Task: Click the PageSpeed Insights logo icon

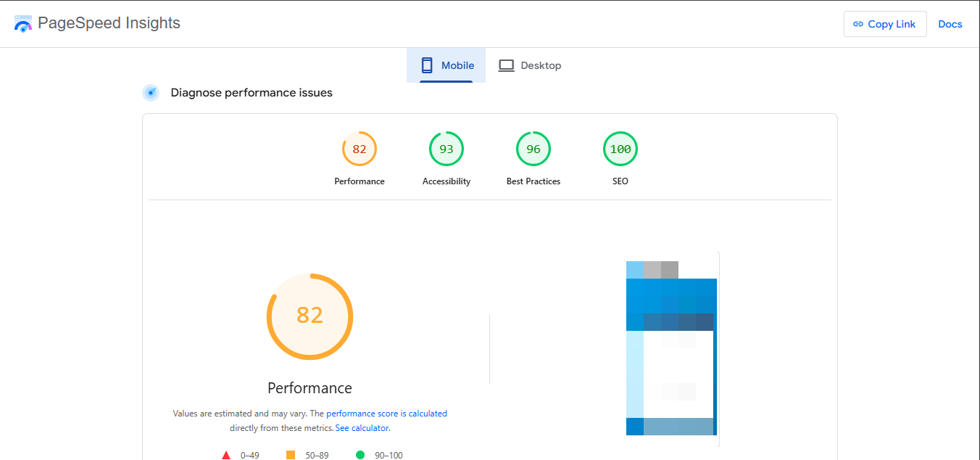Action: [x=22, y=23]
